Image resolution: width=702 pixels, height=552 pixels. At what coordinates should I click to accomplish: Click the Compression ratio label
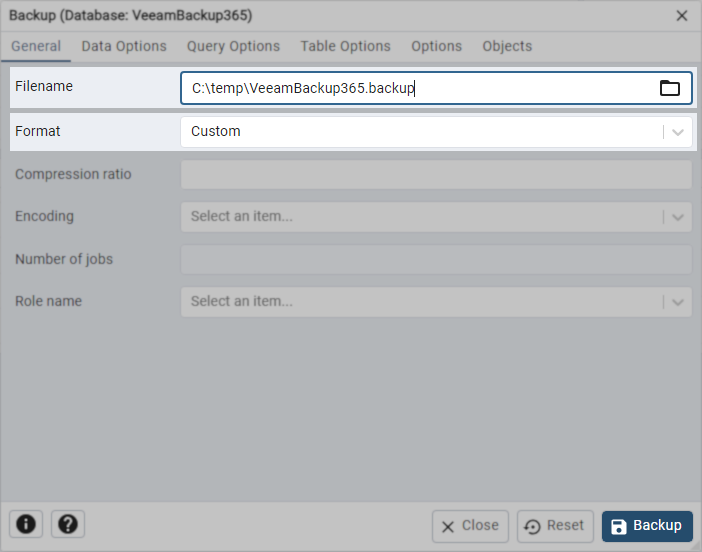click(x=73, y=174)
